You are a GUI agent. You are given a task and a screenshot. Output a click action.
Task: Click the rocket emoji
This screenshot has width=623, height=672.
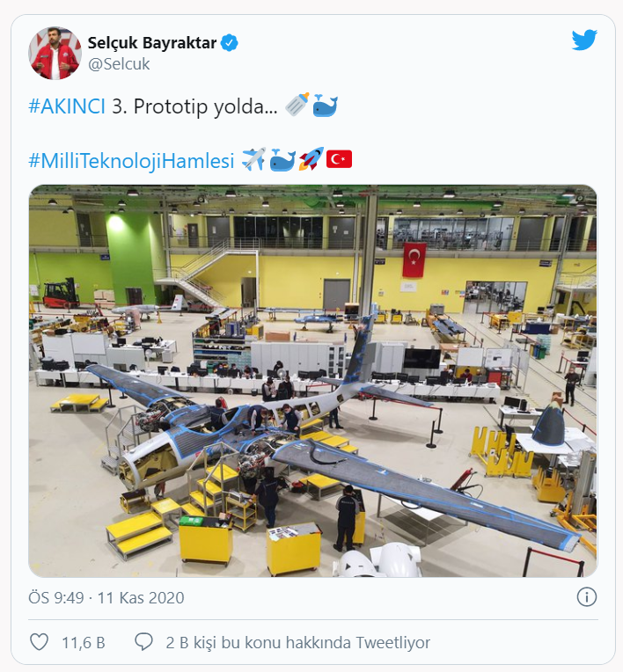click(x=310, y=159)
